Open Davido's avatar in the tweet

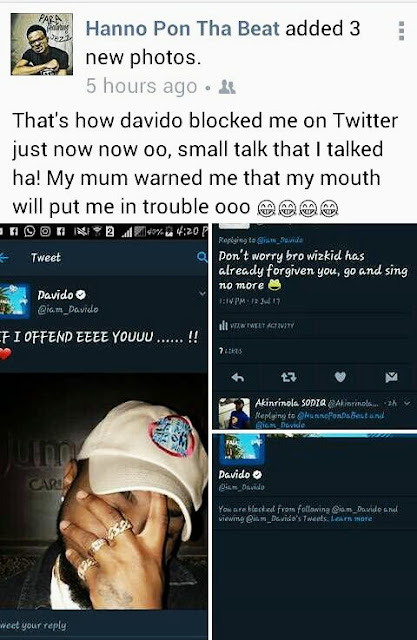[x=15, y=301]
